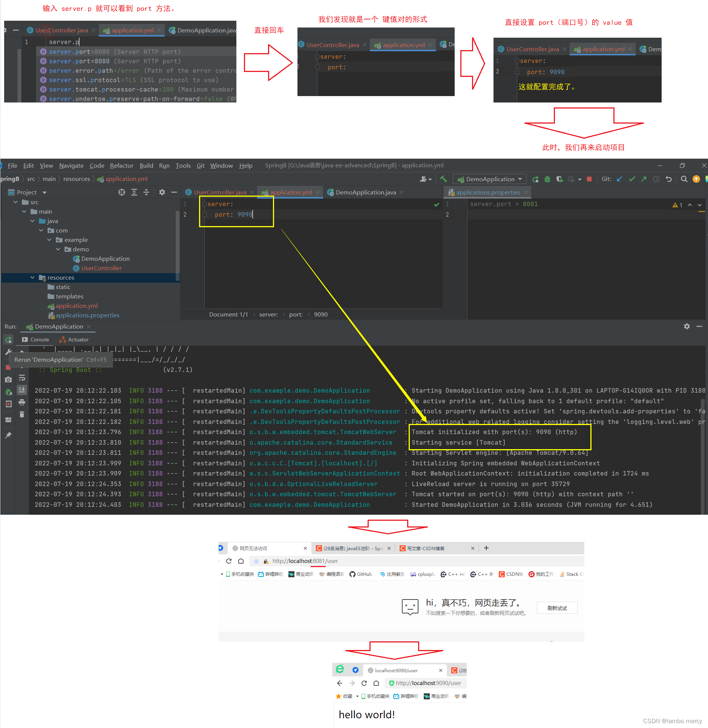Collapse the resources folder in tree
The width and height of the screenshot is (708, 728).
point(32,278)
